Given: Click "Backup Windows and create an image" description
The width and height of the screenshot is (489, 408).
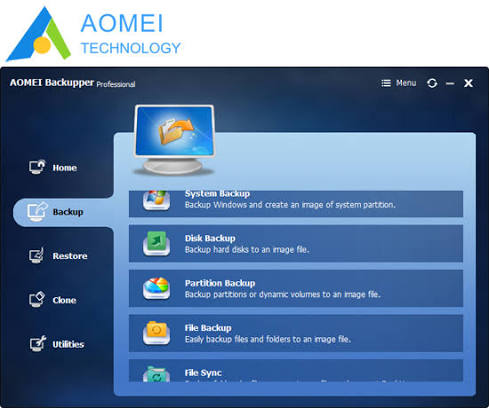Looking at the screenshot, I should click(290, 205).
